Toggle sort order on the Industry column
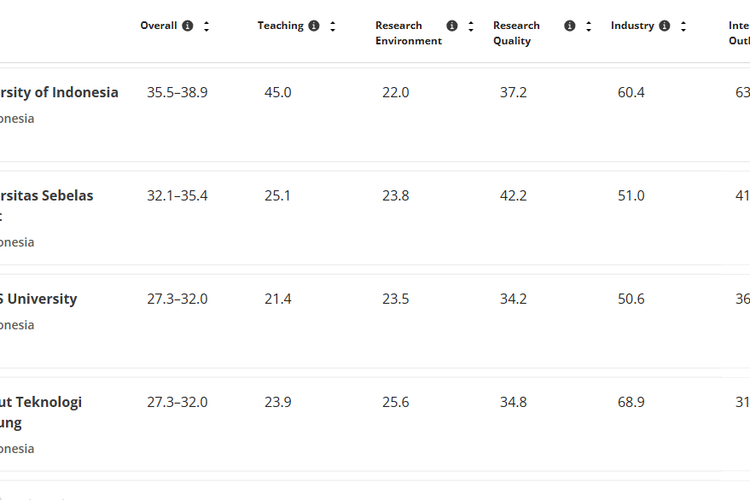Image resolution: width=750 pixels, height=500 pixels. coord(683,26)
